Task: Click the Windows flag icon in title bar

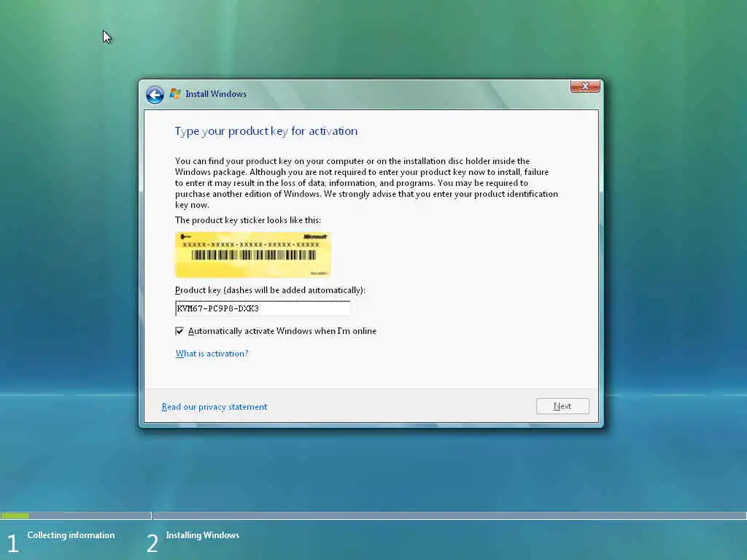Action: 175,94
